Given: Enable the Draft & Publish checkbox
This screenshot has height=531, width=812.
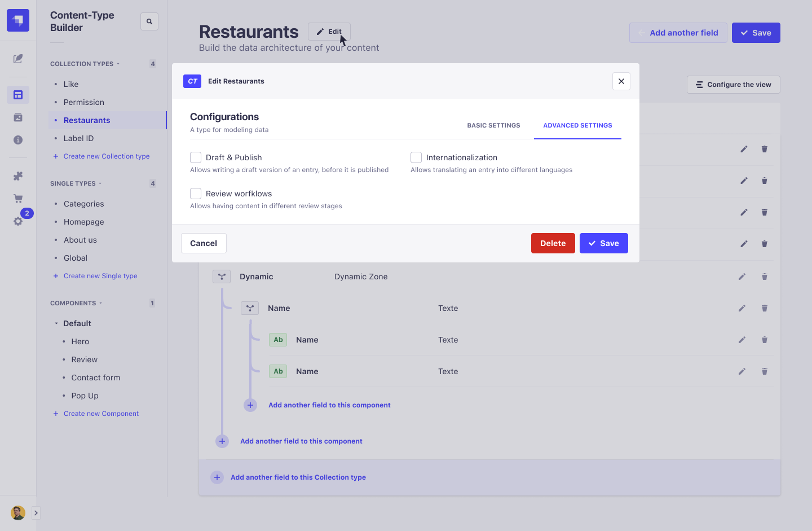Looking at the screenshot, I should pos(196,157).
